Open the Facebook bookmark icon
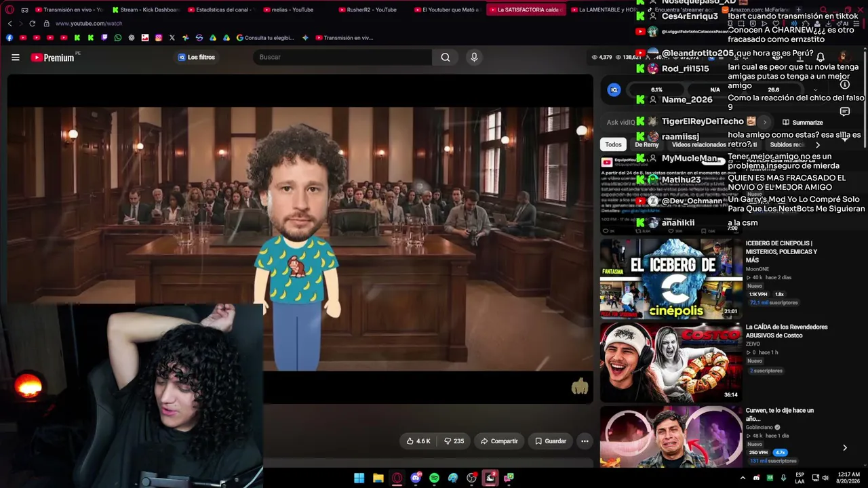The height and width of the screenshot is (488, 868). [9, 38]
